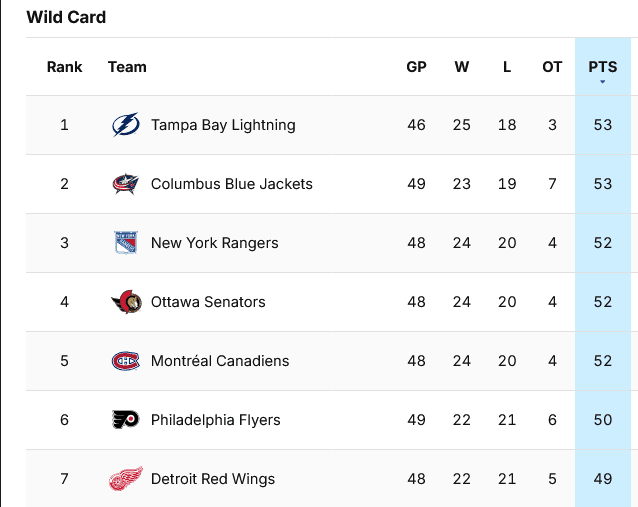638x507 pixels.
Task: Click the Rank column header
Action: point(64,67)
